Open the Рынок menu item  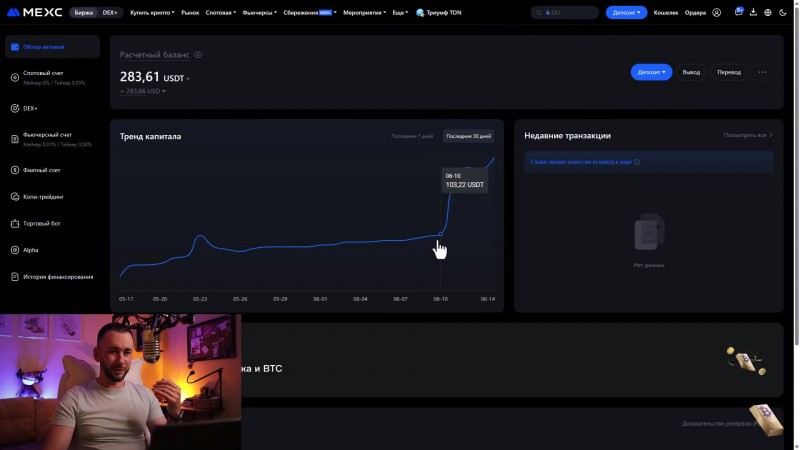[x=190, y=12]
